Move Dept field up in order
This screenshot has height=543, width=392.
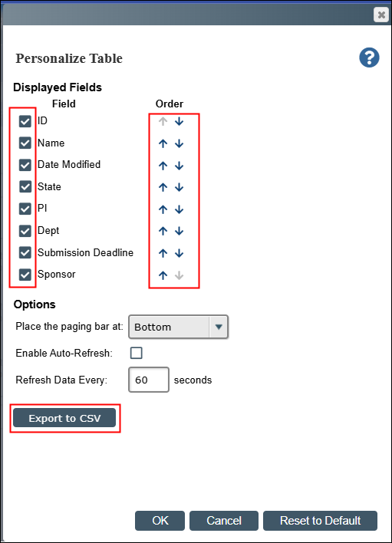163,231
